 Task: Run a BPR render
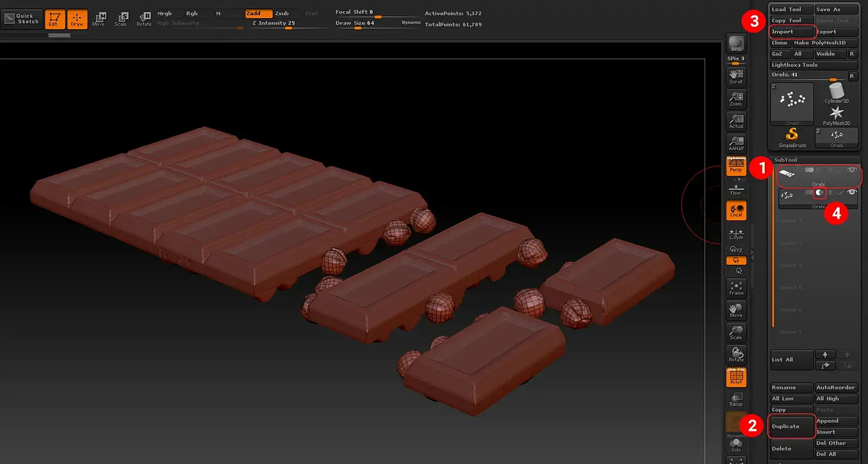coord(736,44)
